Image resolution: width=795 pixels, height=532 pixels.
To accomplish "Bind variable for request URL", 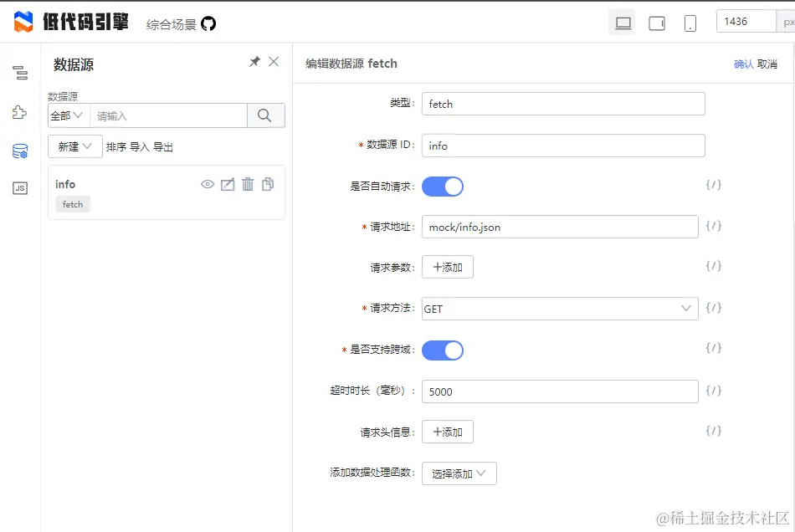I will (713, 226).
